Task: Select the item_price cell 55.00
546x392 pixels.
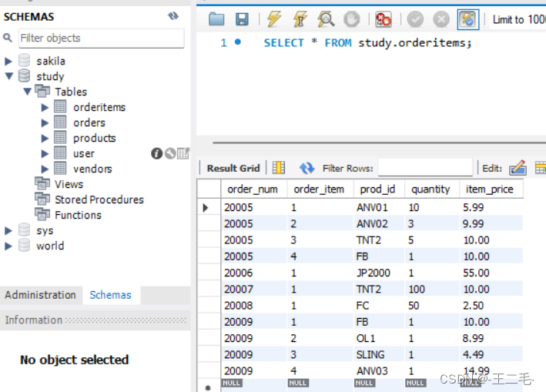Action: click(491, 273)
